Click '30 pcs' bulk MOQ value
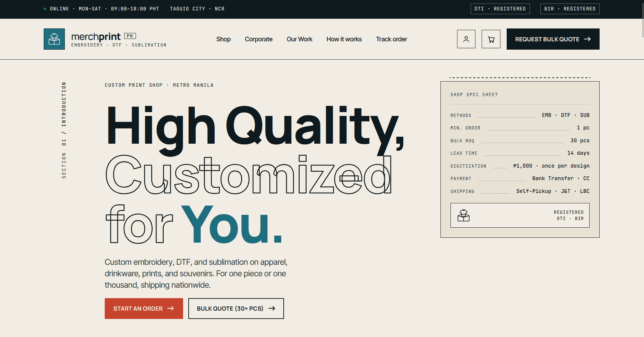Viewport: 644px width, 337px height. tap(580, 141)
